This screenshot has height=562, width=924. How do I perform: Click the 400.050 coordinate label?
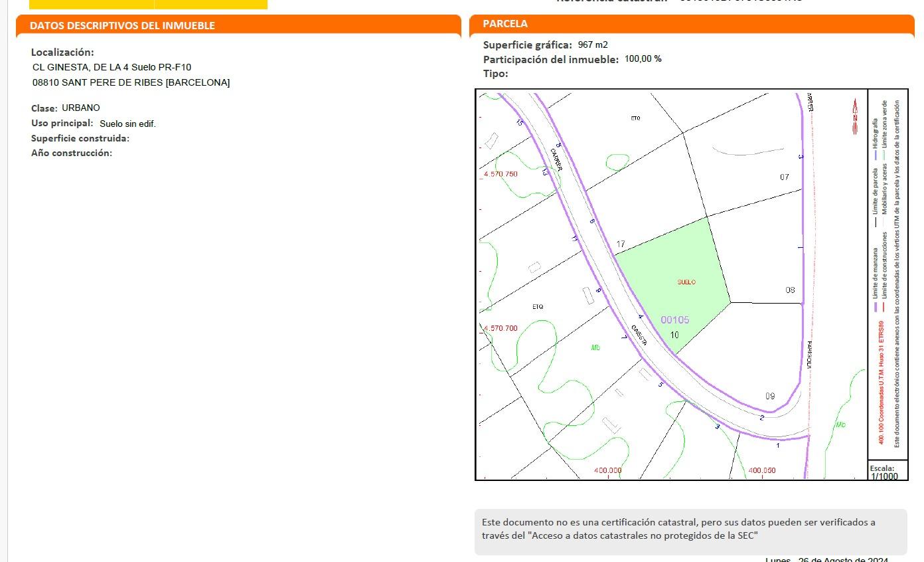pos(761,470)
